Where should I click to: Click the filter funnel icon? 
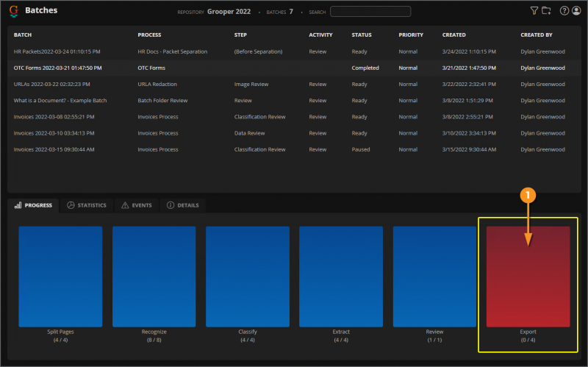pyautogui.click(x=534, y=11)
